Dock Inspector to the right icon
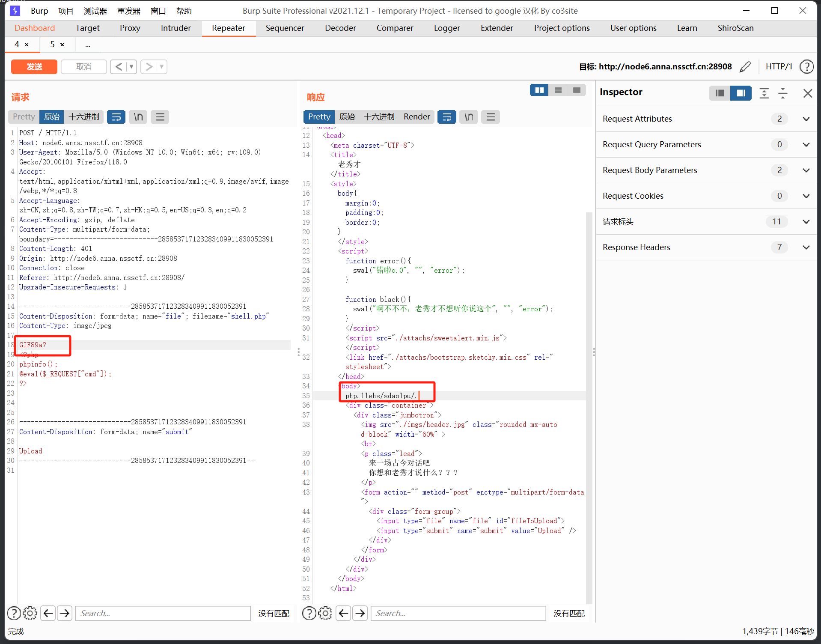The image size is (821, 644). pos(741,93)
